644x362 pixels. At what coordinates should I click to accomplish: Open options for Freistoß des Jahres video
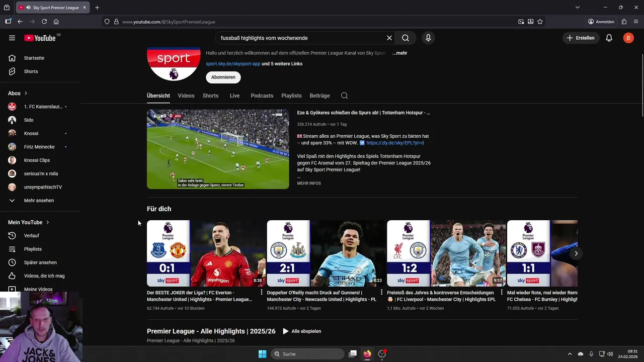tap(502, 292)
